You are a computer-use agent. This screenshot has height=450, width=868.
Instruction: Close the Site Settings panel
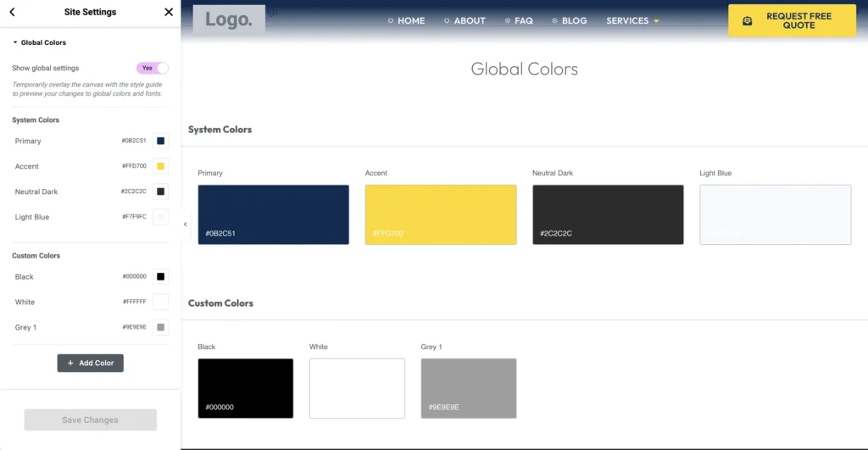point(168,13)
